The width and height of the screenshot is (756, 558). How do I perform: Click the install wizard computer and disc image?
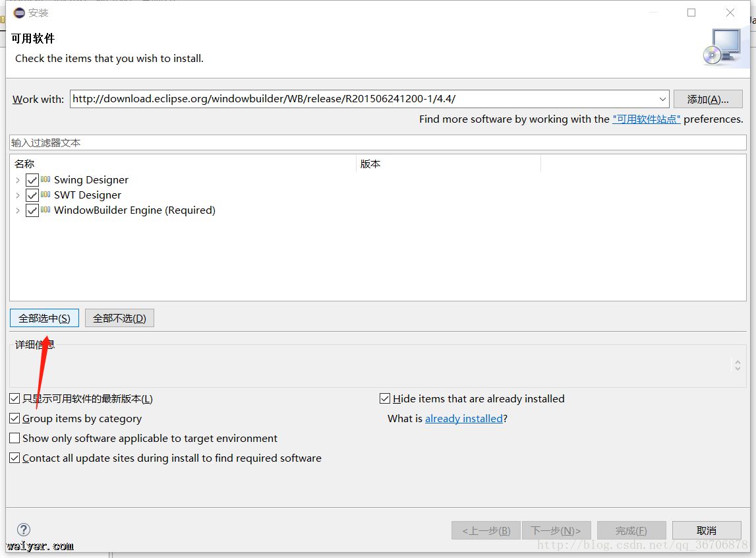point(723,47)
